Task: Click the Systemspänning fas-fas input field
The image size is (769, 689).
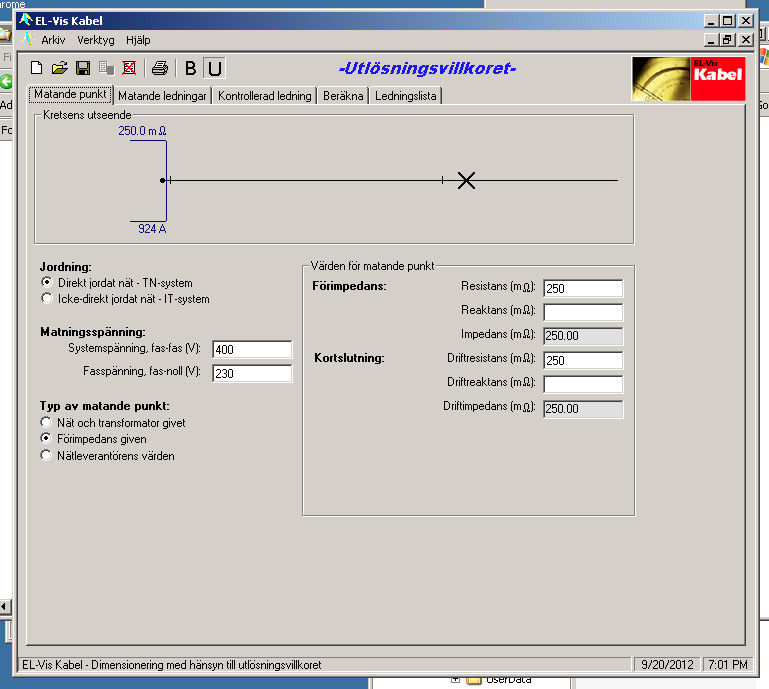Action: (x=252, y=349)
